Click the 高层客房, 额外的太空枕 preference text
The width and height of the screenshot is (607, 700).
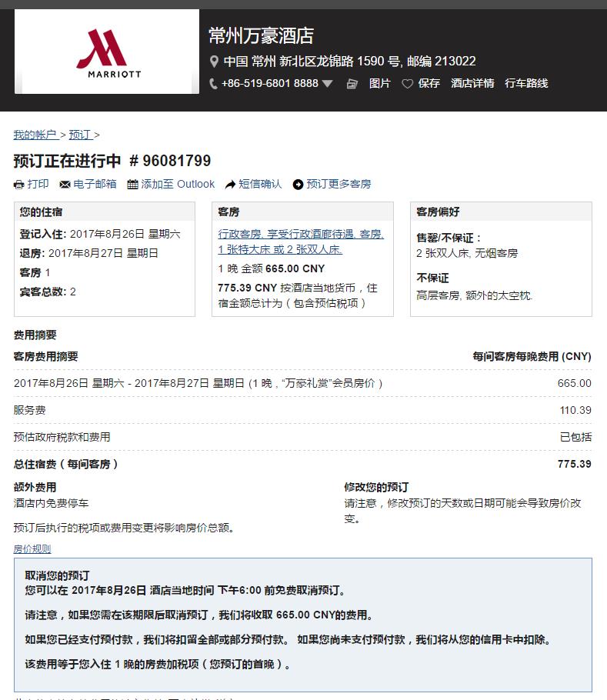(475, 295)
